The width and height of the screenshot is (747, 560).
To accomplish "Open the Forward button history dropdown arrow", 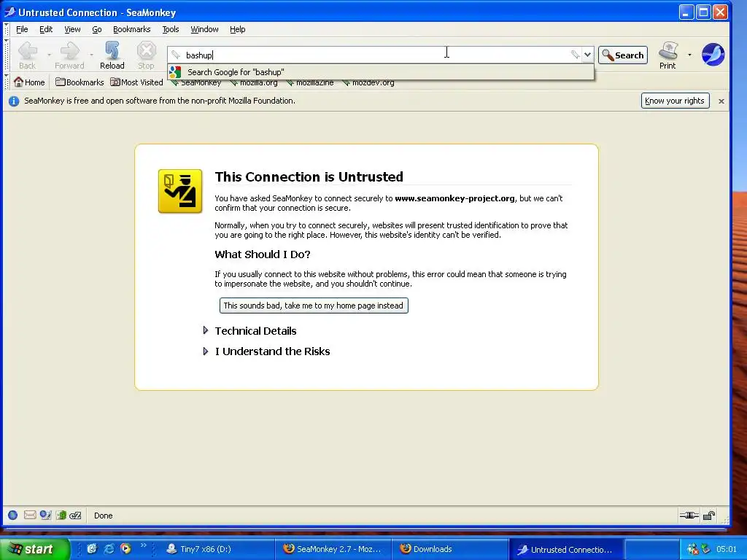I will [91, 55].
